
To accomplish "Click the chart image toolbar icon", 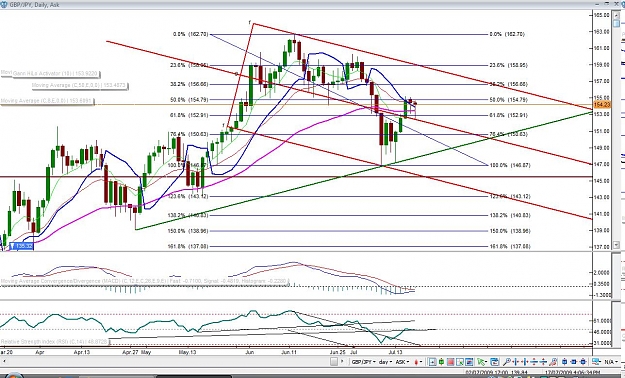I will click(x=469, y=362).
